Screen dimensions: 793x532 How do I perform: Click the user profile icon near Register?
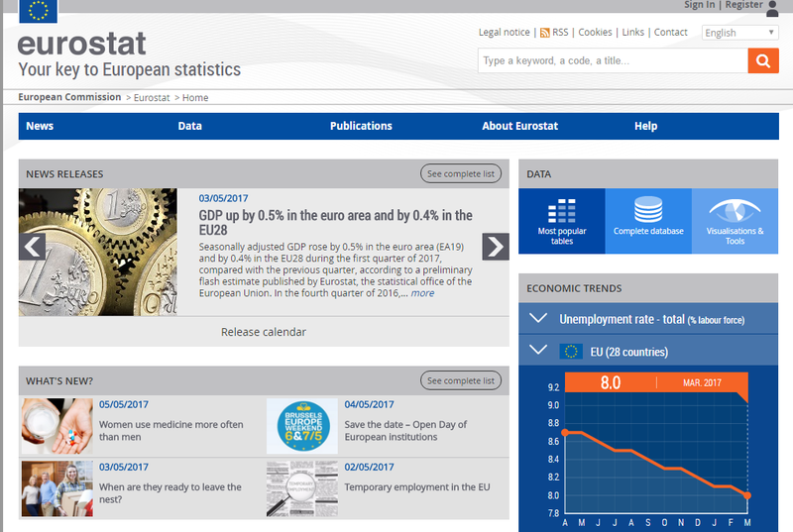click(772, 8)
